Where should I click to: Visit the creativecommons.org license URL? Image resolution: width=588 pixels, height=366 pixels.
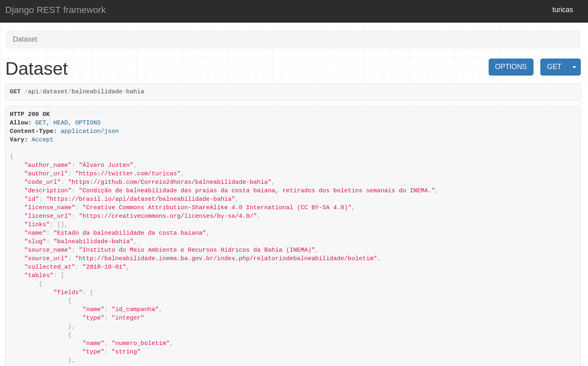pyautogui.click(x=168, y=216)
